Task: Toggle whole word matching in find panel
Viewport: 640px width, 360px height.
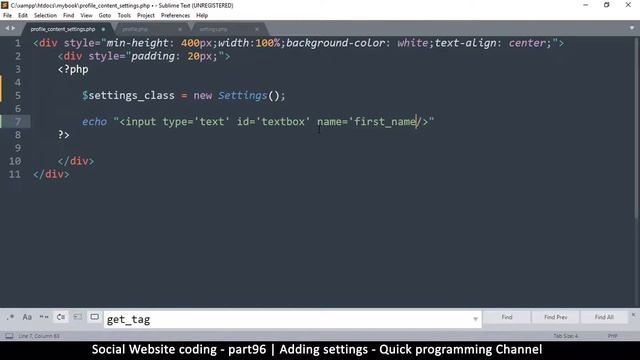Action: pos(44,317)
